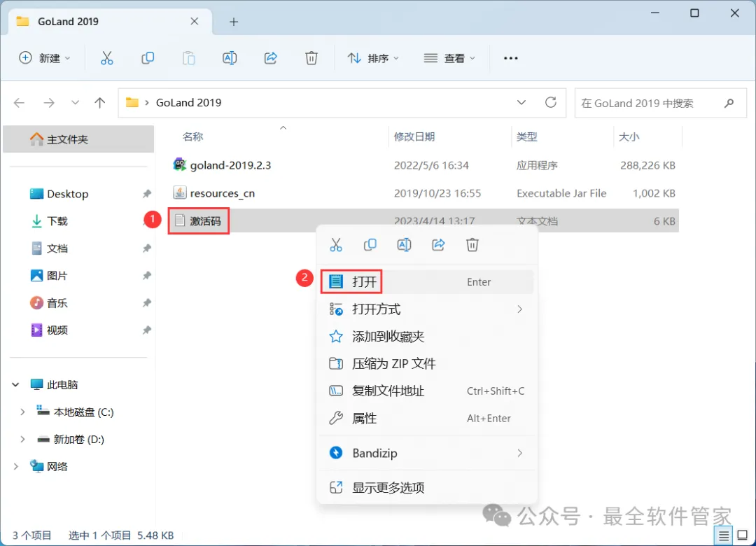Select 主文件夹 in the sidebar

(78, 139)
